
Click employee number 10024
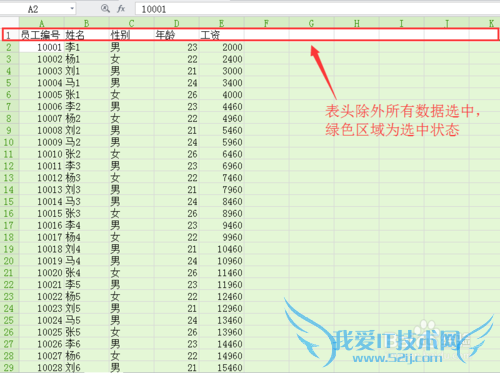(42, 320)
